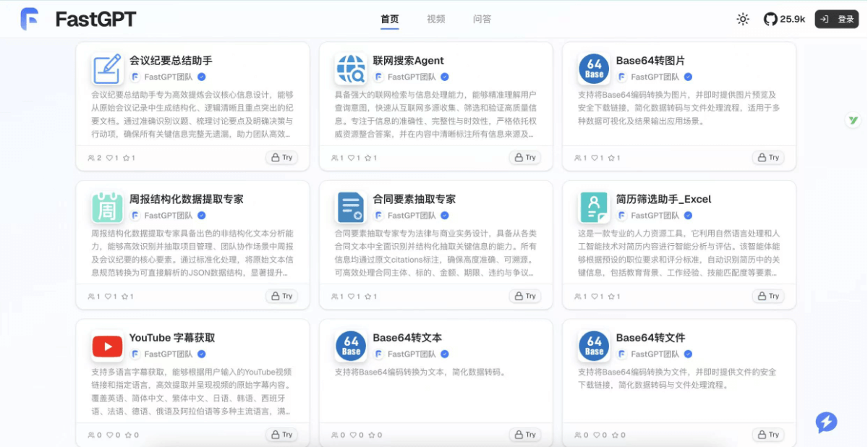The image size is (868, 447).
Task: Click the Base64转图片 app icon
Action: click(594, 69)
